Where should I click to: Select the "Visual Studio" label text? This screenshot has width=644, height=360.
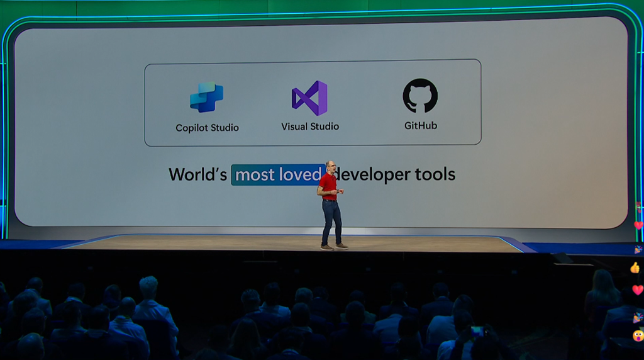pyautogui.click(x=310, y=127)
